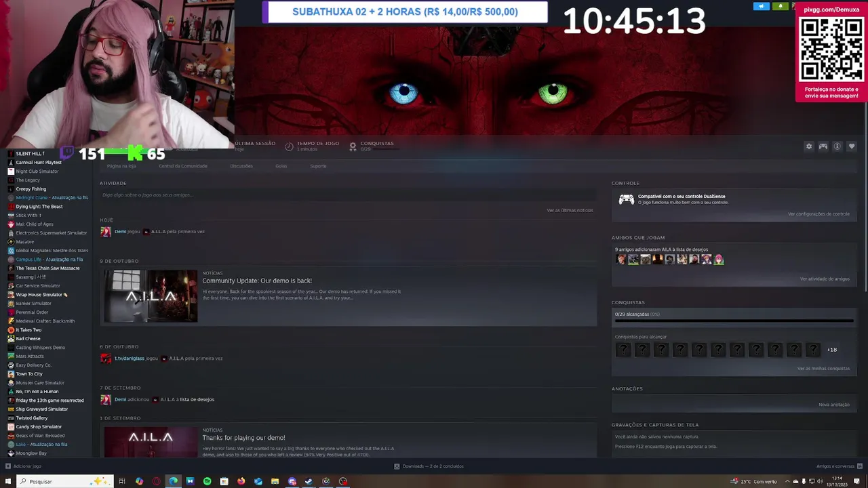Click Demi avatar in today's activity

[x=105, y=232]
